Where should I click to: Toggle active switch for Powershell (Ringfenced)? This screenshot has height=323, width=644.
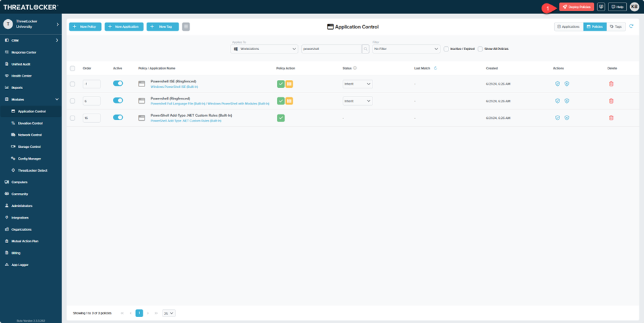coord(118,100)
